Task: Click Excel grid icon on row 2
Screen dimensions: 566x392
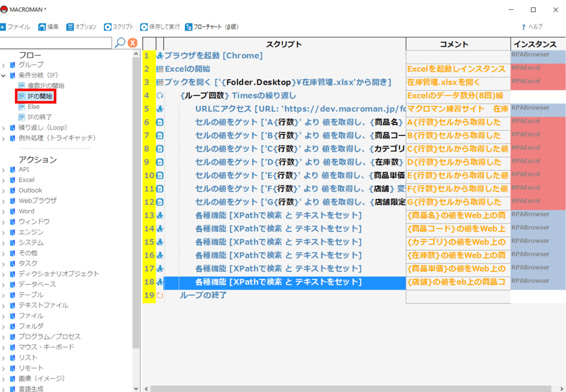Action: point(159,69)
